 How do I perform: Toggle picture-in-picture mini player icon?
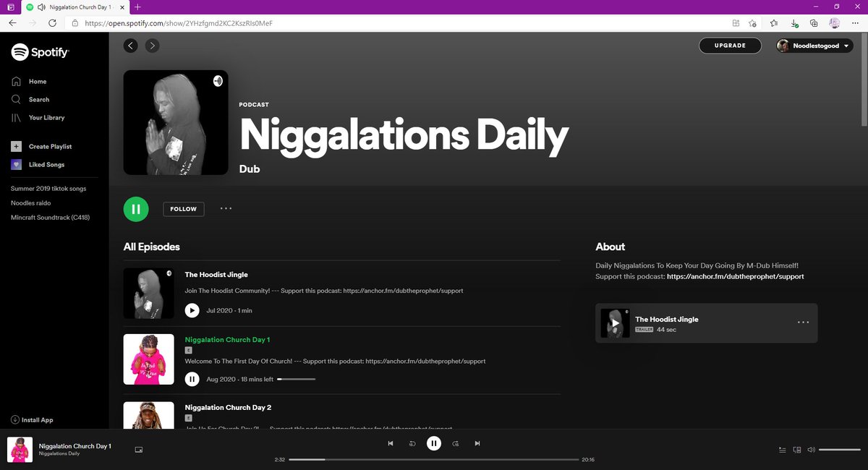pyautogui.click(x=139, y=450)
